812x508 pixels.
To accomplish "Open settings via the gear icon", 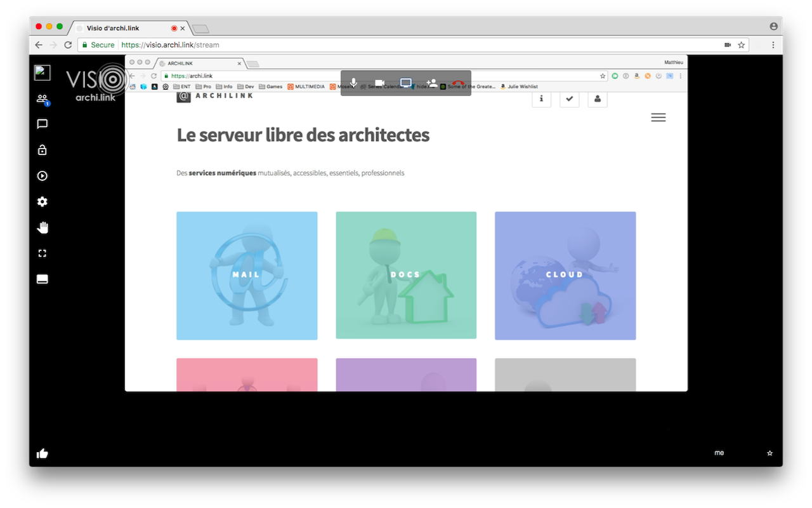I will click(43, 202).
